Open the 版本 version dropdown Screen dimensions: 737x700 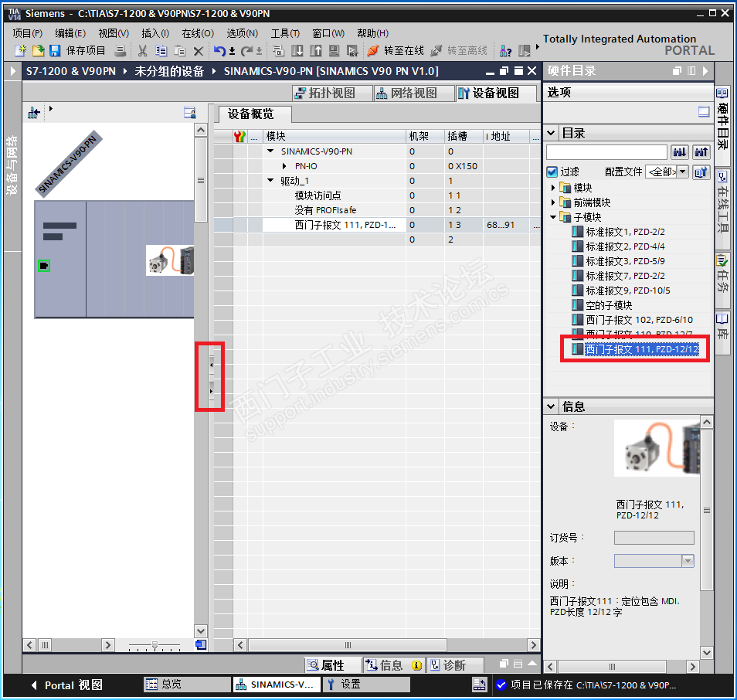pos(688,561)
